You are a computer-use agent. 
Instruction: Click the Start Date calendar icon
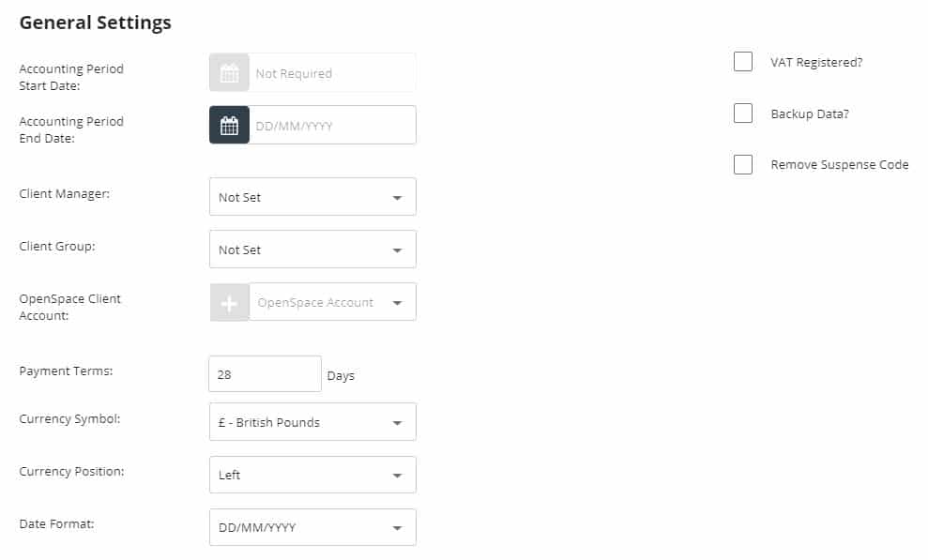[229, 73]
